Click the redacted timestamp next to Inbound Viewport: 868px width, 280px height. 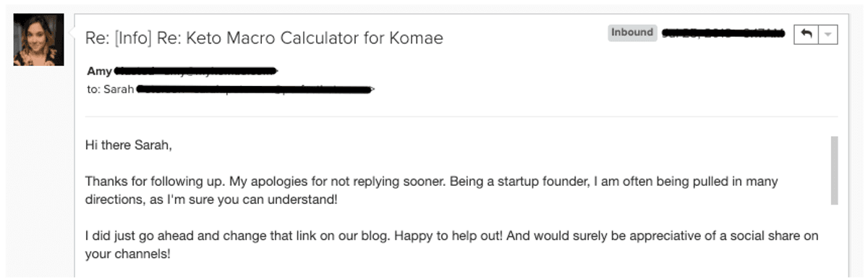pos(723,33)
